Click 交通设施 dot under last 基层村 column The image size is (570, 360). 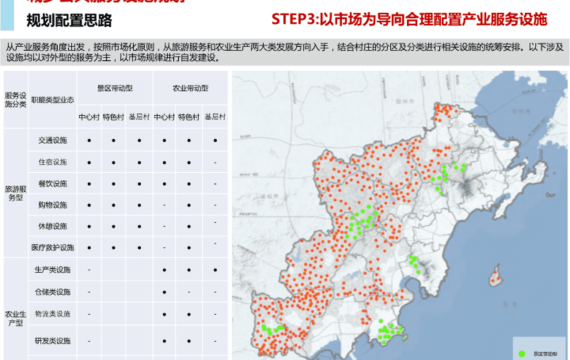[215, 140]
